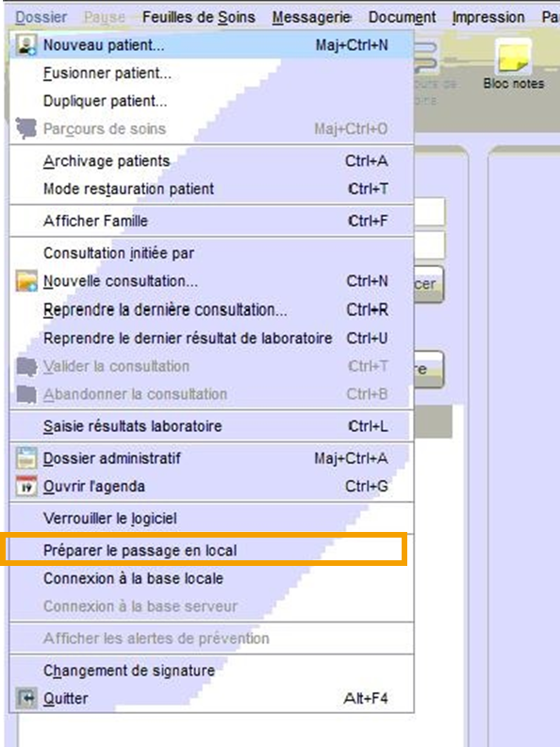Screen dimensions: 560x747
Task: Open the Document menu
Action: (402, 17)
